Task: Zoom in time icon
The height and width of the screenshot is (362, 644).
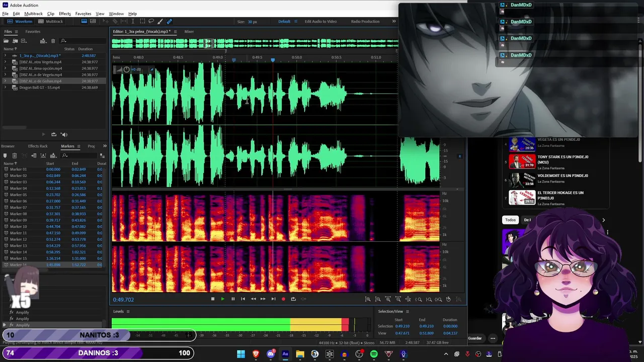Action: coord(388,299)
